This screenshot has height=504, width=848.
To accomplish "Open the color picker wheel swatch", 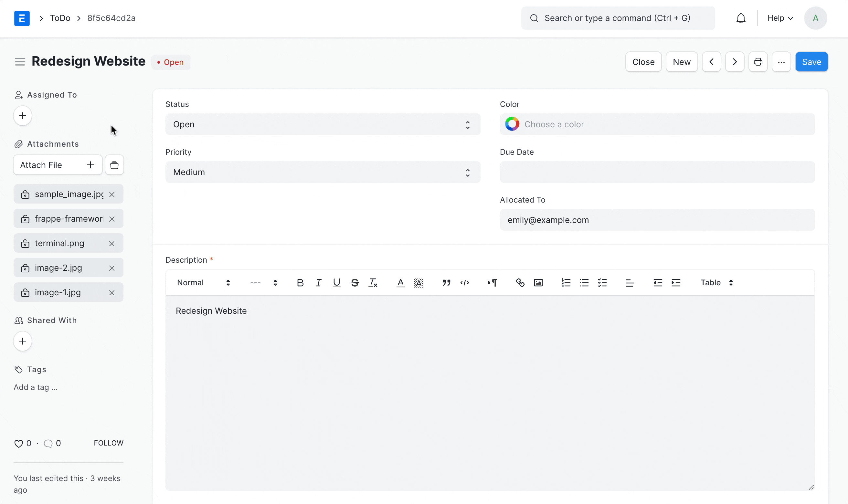I will coord(512,124).
